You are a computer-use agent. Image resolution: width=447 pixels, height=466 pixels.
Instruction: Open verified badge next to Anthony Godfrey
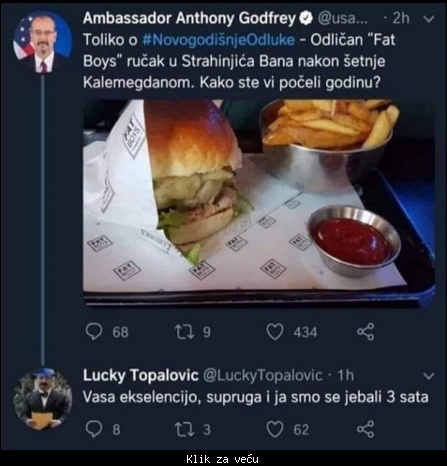point(306,19)
